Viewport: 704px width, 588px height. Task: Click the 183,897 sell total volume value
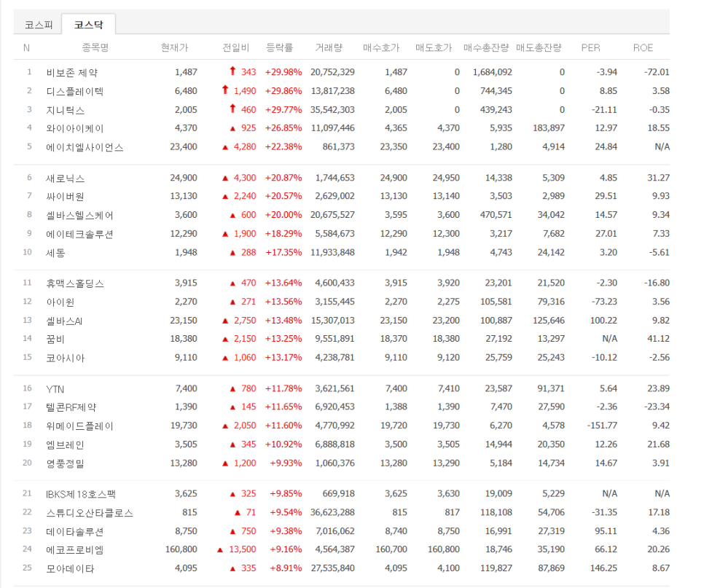pos(549,128)
